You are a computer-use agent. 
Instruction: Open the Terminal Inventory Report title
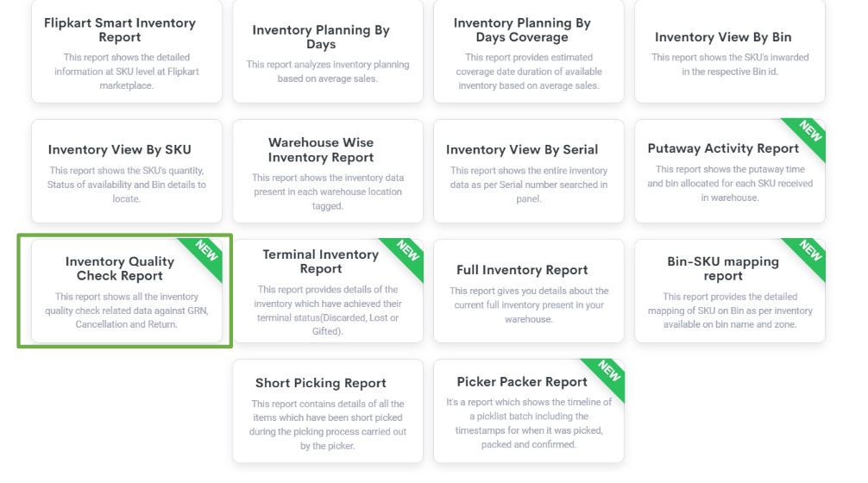(321, 261)
